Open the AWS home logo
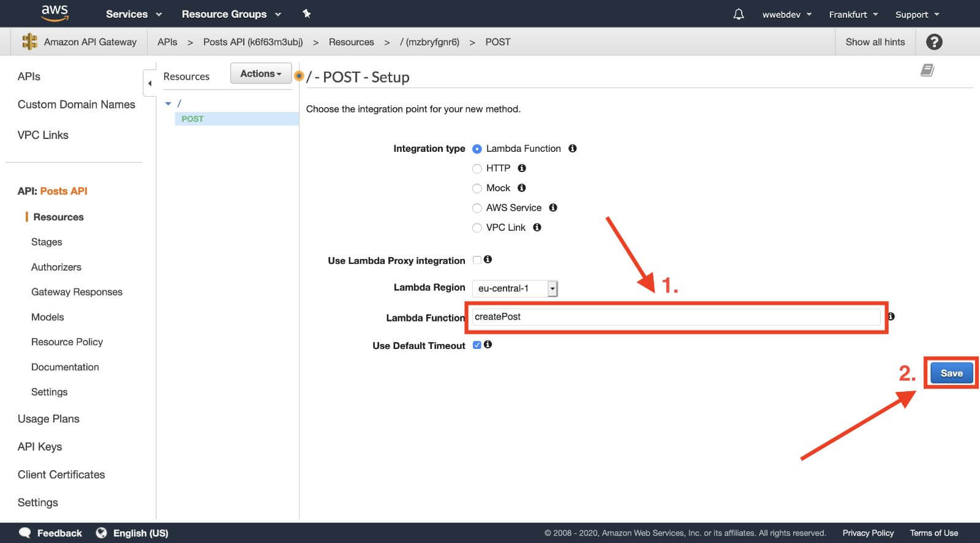 [x=55, y=13]
